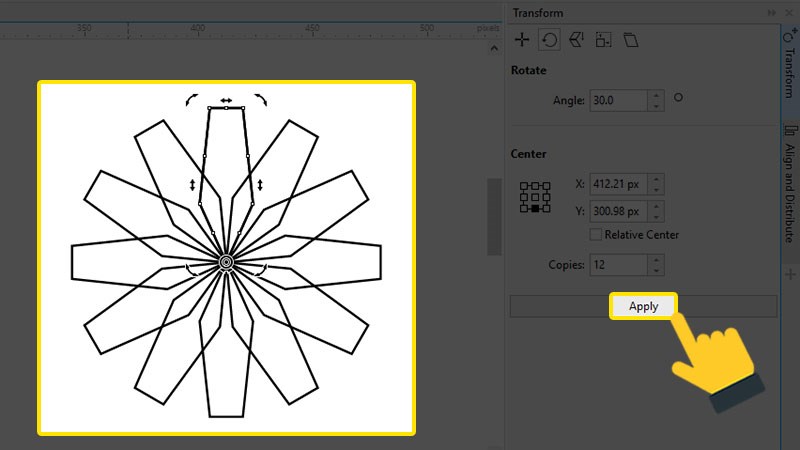This screenshot has width=800, height=450.
Task: Enable the Relative Center checkbox
Action: (596, 235)
